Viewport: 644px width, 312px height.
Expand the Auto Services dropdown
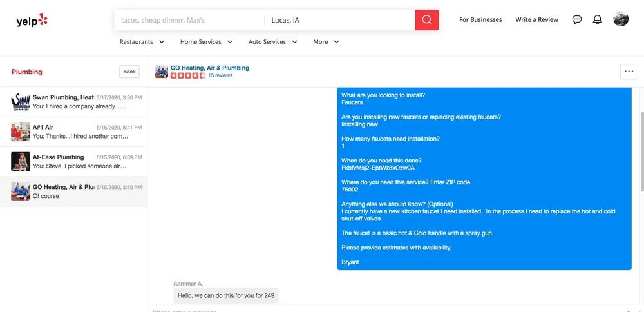coord(273,42)
